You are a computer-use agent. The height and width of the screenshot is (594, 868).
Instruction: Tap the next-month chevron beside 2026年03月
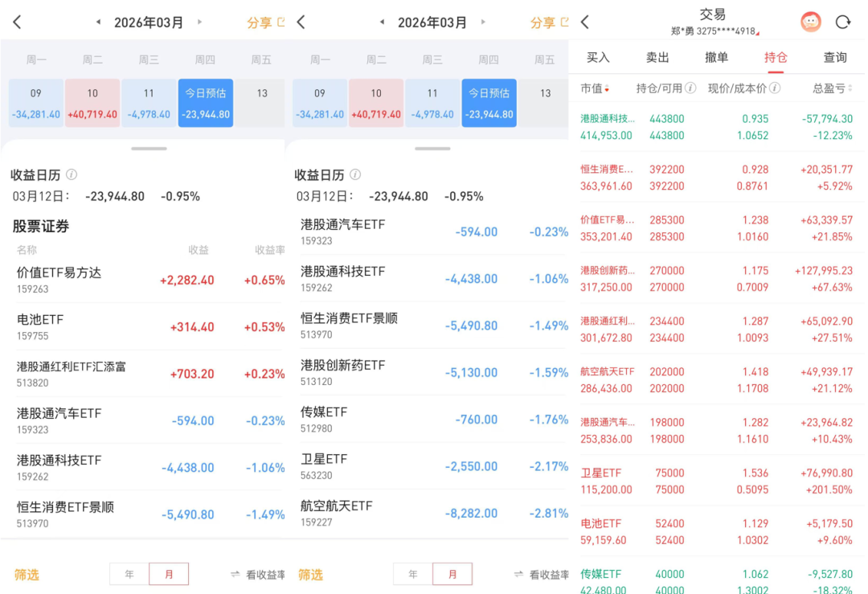click(199, 23)
